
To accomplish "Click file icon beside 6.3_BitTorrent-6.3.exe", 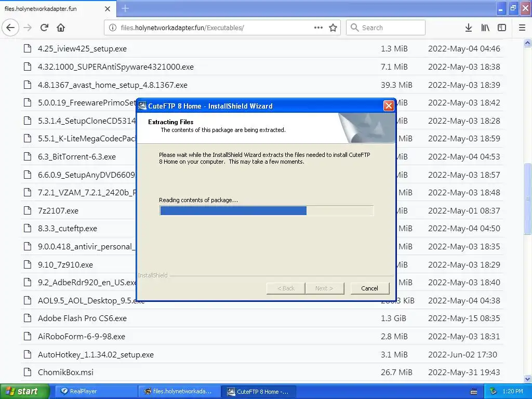I will [28, 156].
